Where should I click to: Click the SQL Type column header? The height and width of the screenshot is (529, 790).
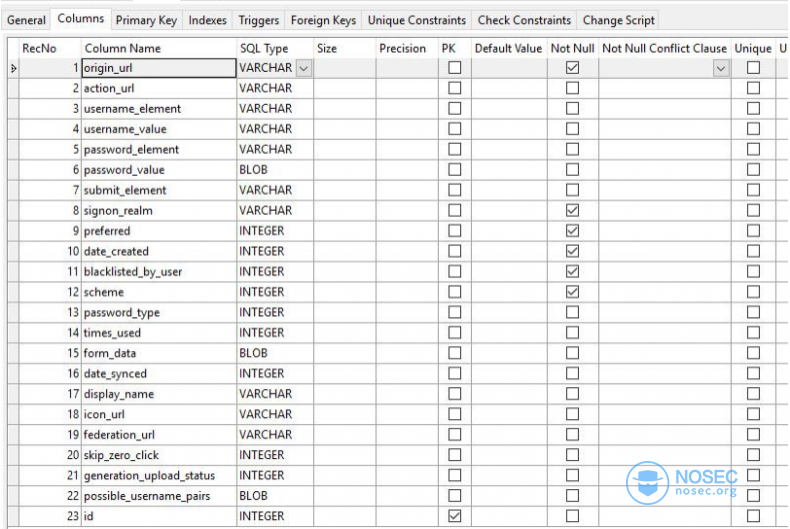click(x=264, y=48)
